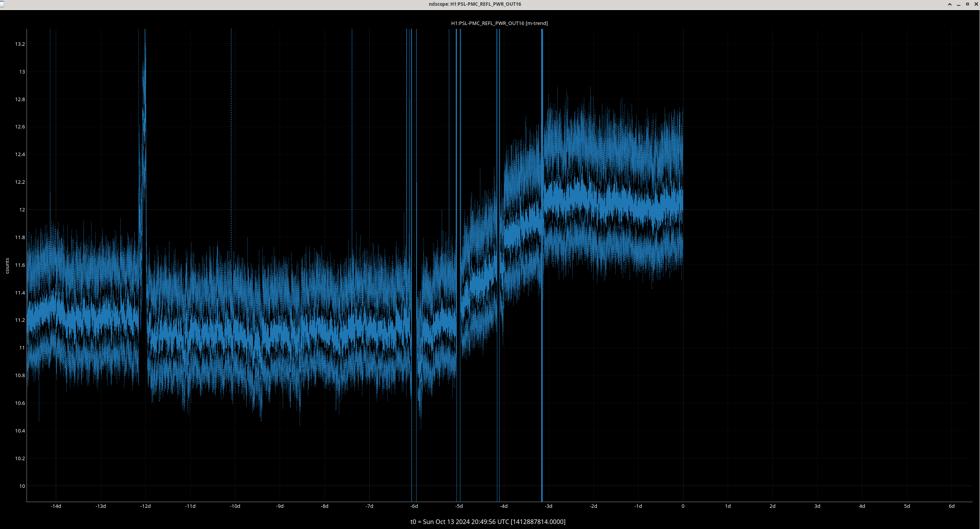Click the '6d' x-axis tick label
Screen dimensions: 980x529
[x=952, y=506]
